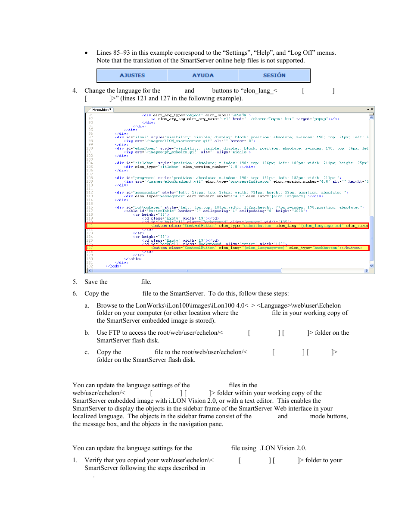This screenshot has height=532, width=411.
Task: Open the editor tab list dropdown arrow
Action: 368,109
